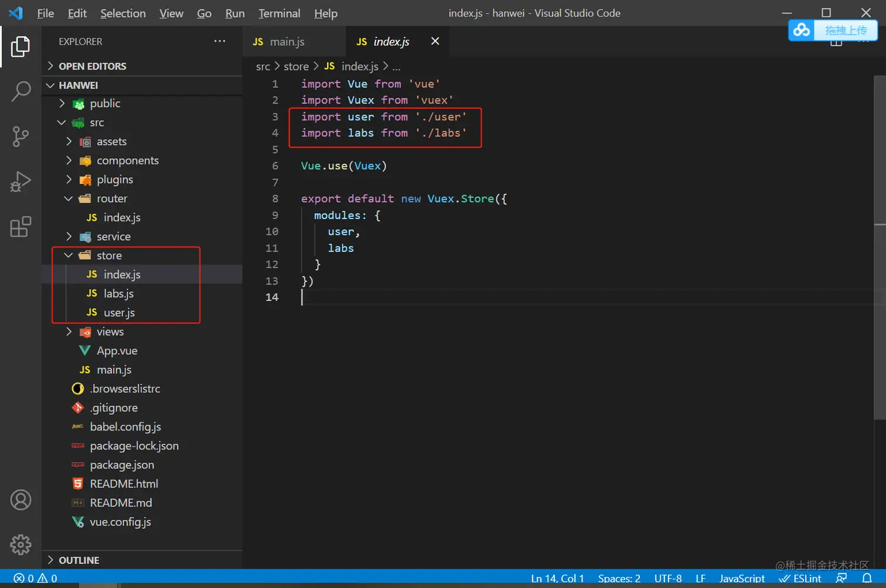Expand the views folder
886x588 pixels.
[142, 331]
